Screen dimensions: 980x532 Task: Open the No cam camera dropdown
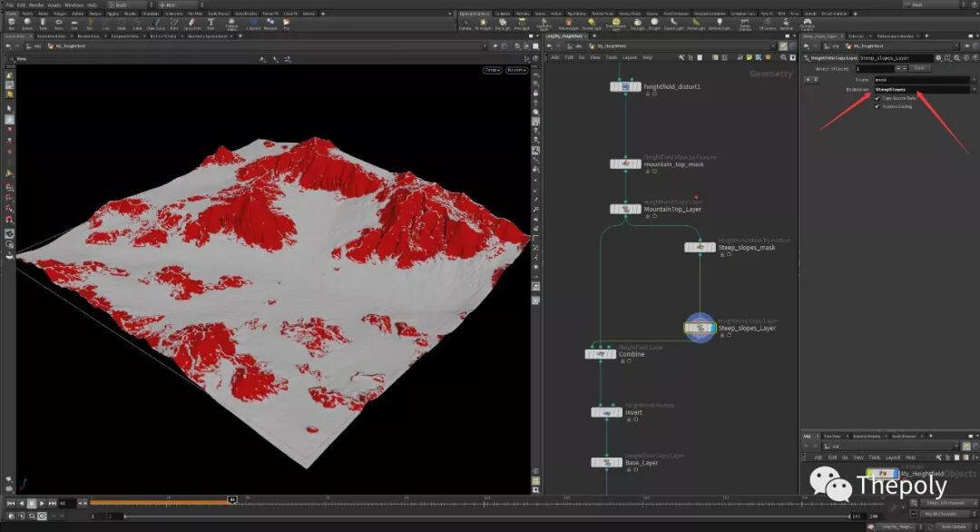point(516,69)
